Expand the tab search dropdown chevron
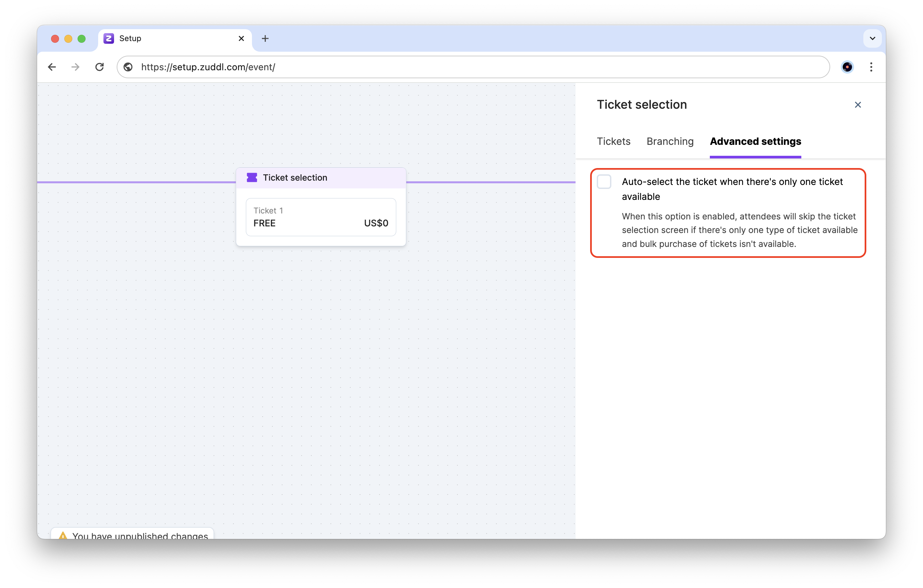The height and width of the screenshot is (588, 923). [x=872, y=38]
